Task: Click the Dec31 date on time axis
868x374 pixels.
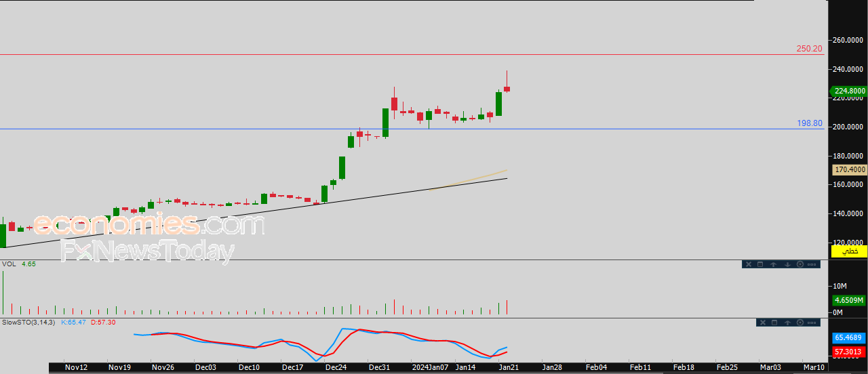Action: pyautogui.click(x=379, y=367)
